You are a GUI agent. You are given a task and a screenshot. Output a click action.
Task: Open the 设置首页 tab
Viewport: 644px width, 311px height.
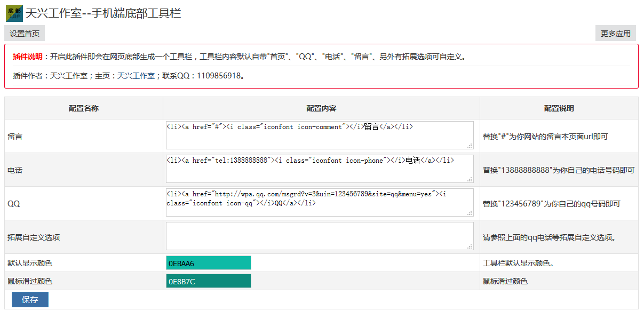coord(25,33)
